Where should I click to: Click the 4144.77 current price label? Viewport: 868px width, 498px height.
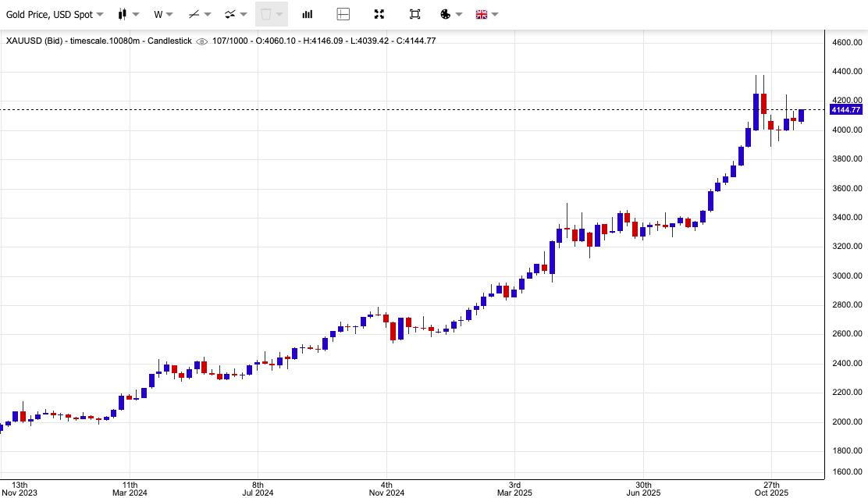click(845, 110)
